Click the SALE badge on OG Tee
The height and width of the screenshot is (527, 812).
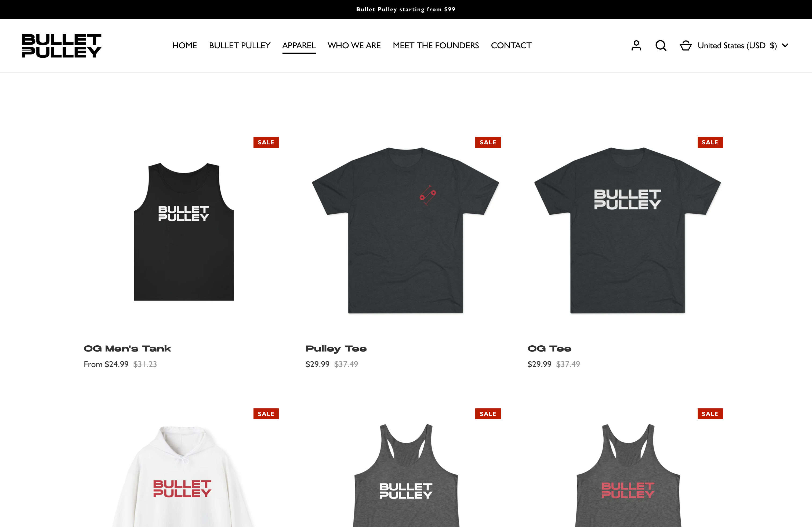click(x=710, y=142)
